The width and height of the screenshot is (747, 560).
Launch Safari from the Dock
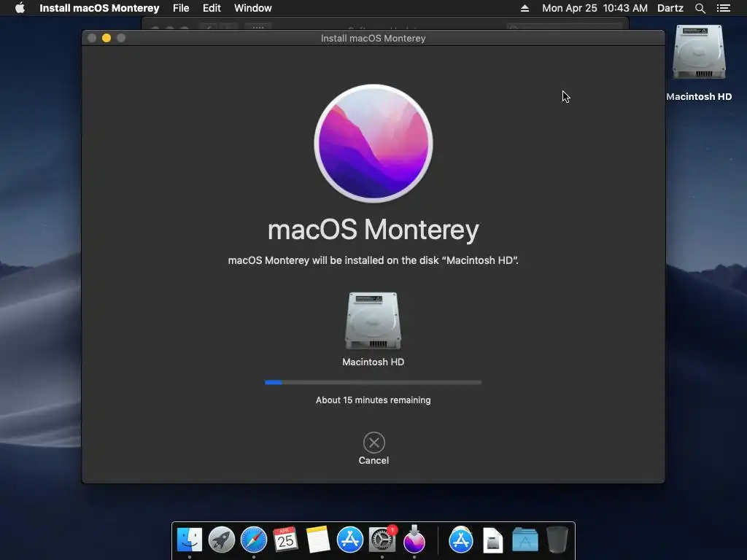254,540
